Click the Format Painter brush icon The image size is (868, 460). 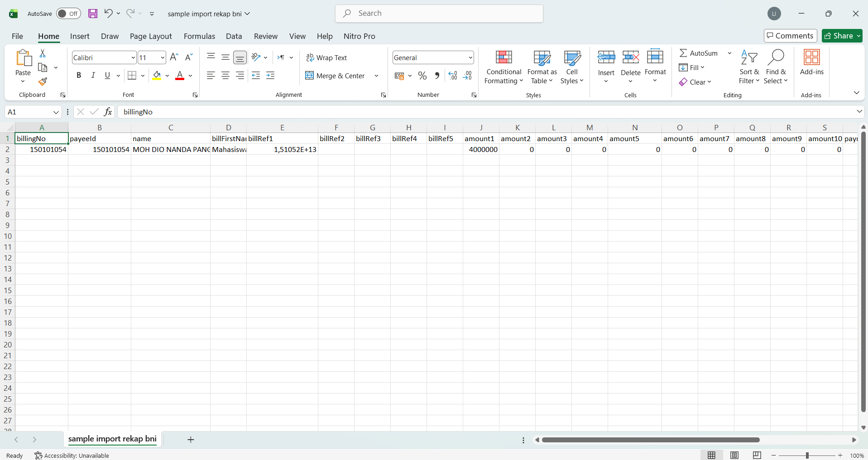[43, 82]
